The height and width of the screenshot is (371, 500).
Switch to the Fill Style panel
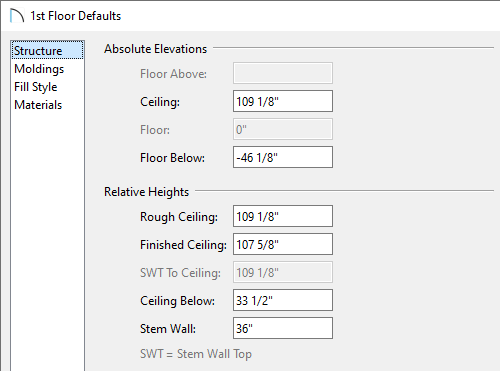[36, 87]
